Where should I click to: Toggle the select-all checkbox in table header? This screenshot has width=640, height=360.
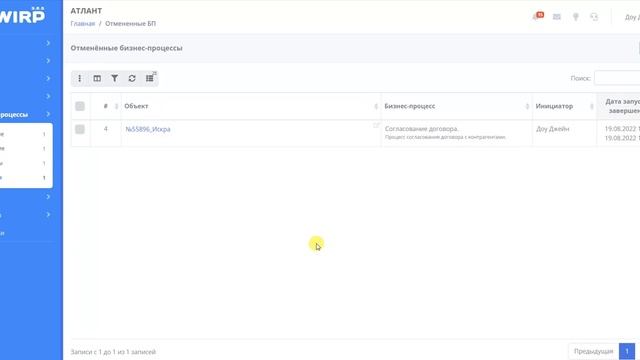pos(80,106)
